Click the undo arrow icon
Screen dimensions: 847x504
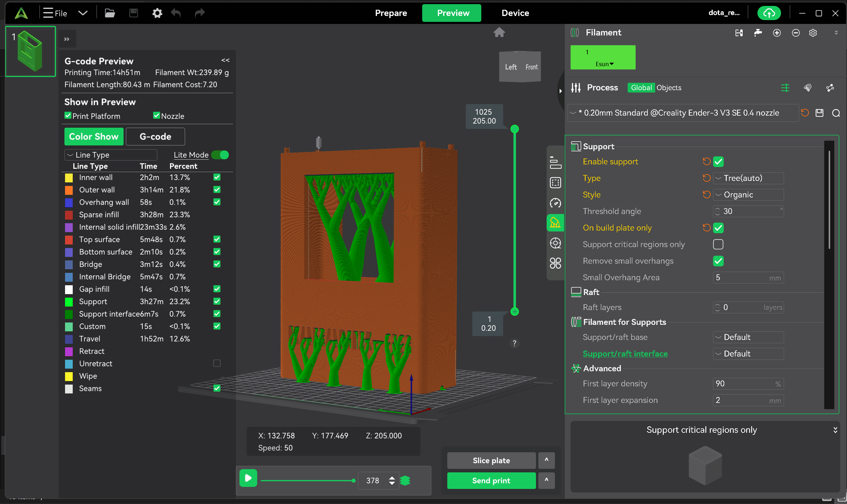coord(176,13)
